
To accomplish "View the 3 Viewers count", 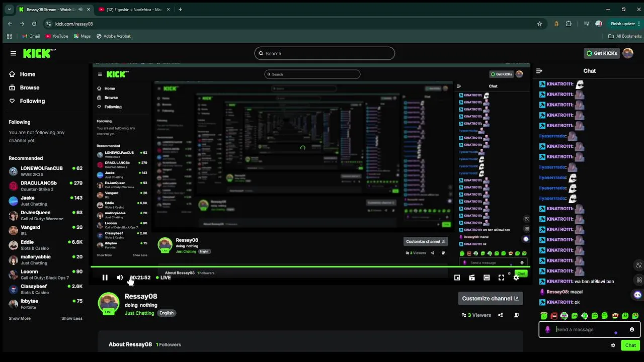I will (x=476, y=315).
